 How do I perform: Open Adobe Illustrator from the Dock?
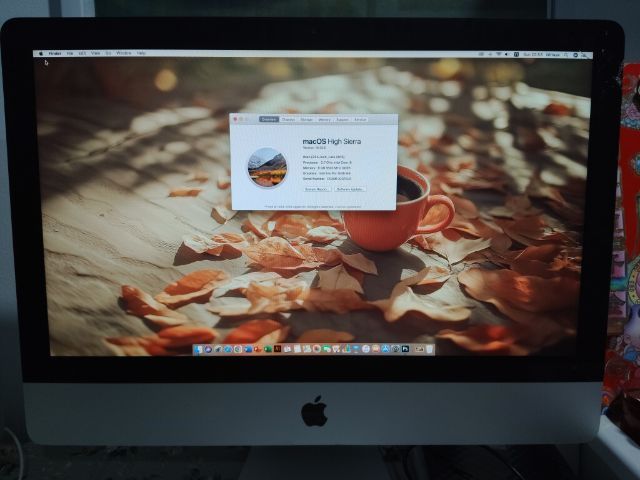(278, 349)
